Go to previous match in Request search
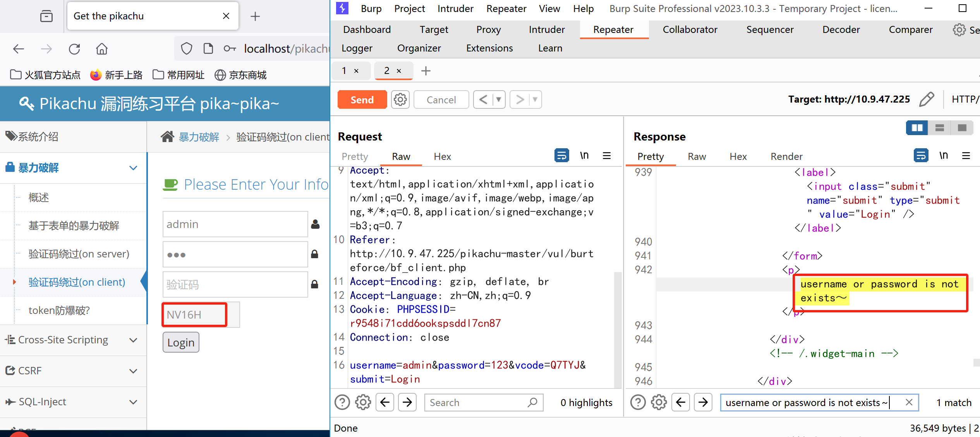 point(384,403)
